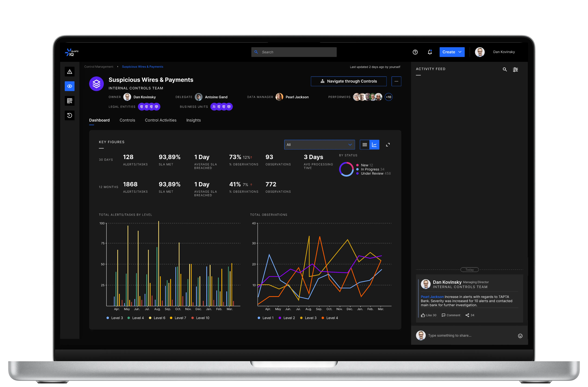Click Navigate through Controls button
This screenshot has width=588, height=387.
coord(349,81)
